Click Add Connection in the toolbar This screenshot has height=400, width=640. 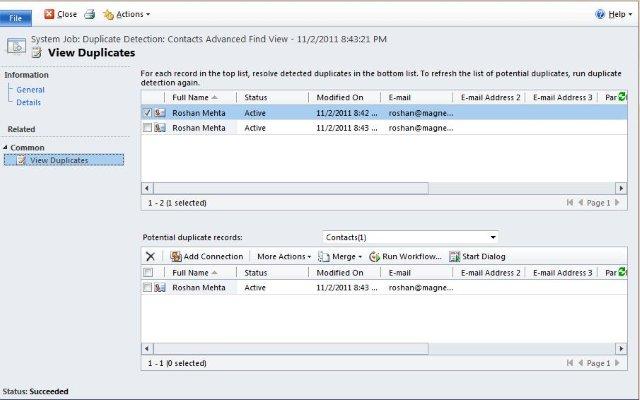[x=207, y=256]
